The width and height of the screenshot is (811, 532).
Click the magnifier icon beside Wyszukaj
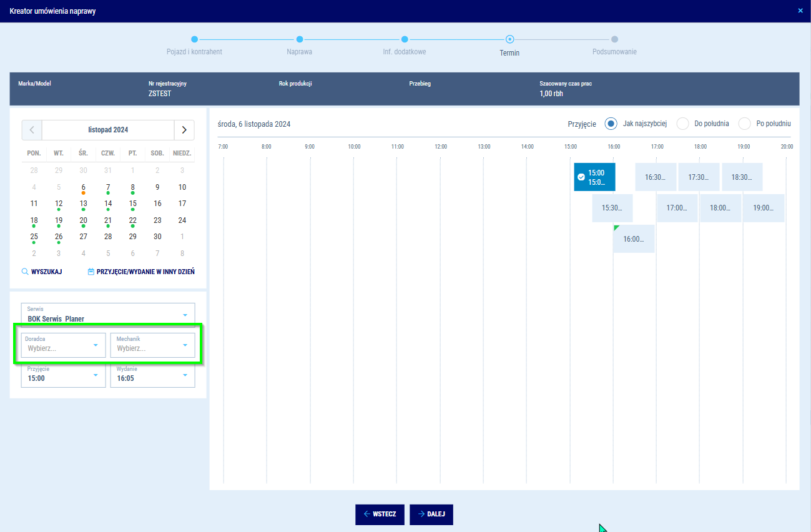(x=25, y=272)
